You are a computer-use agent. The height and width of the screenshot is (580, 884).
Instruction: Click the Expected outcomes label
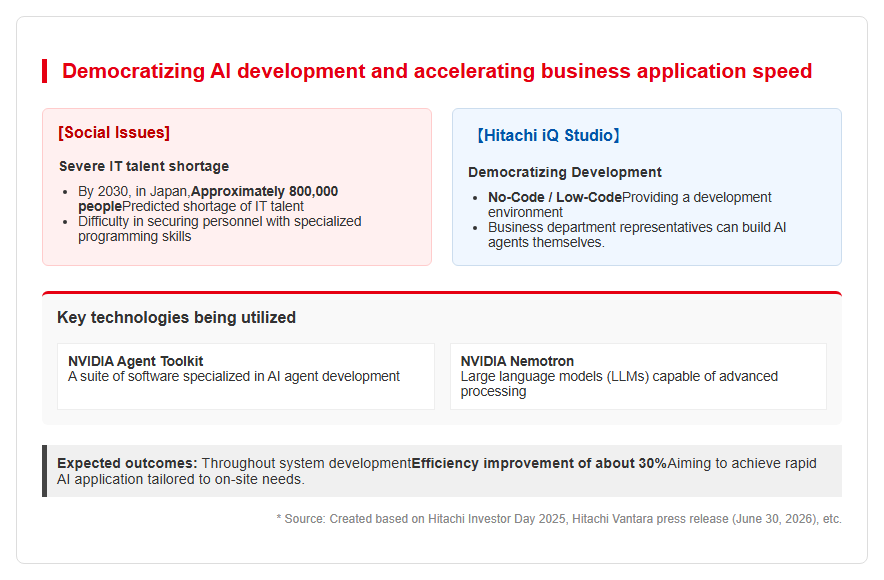(127, 463)
